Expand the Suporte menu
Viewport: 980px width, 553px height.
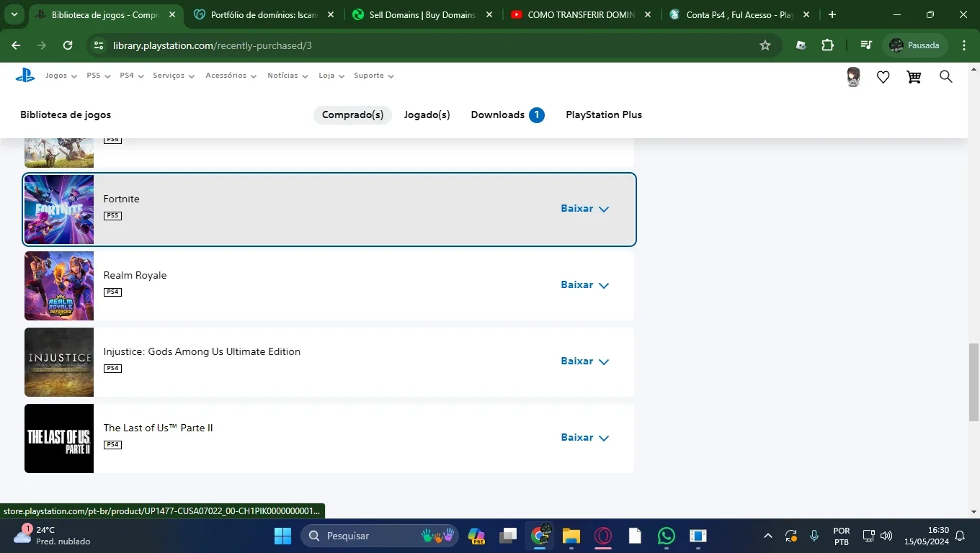coord(374,76)
